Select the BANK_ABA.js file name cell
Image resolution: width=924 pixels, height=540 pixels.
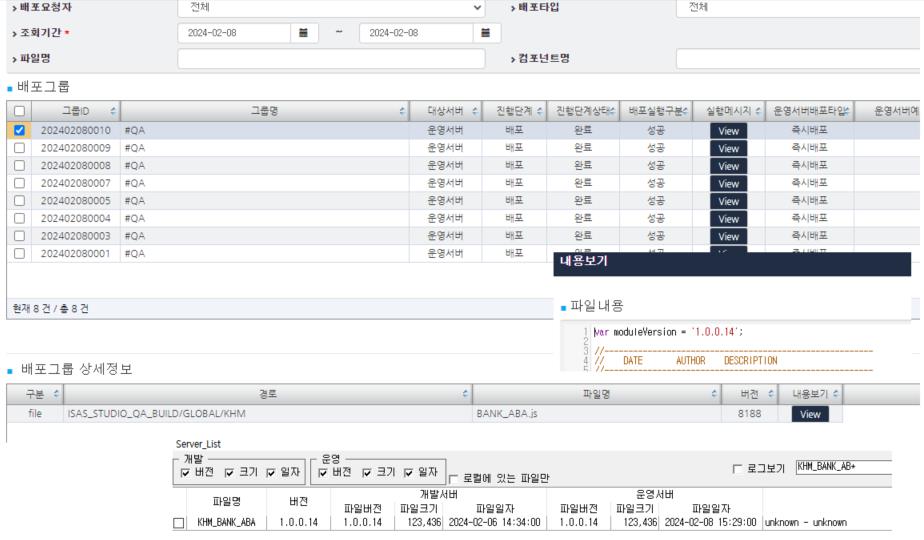point(597,414)
